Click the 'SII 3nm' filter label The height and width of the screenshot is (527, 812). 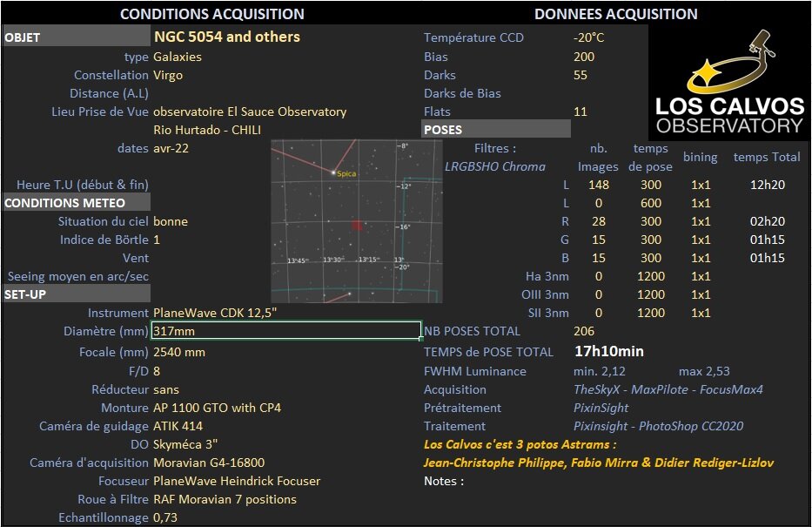[548, 313]
